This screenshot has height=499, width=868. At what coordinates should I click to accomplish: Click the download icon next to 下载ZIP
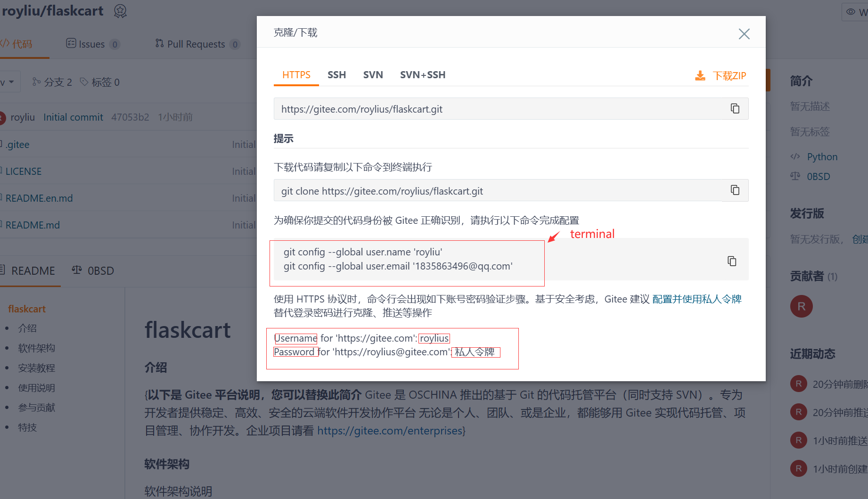[700, 76]
